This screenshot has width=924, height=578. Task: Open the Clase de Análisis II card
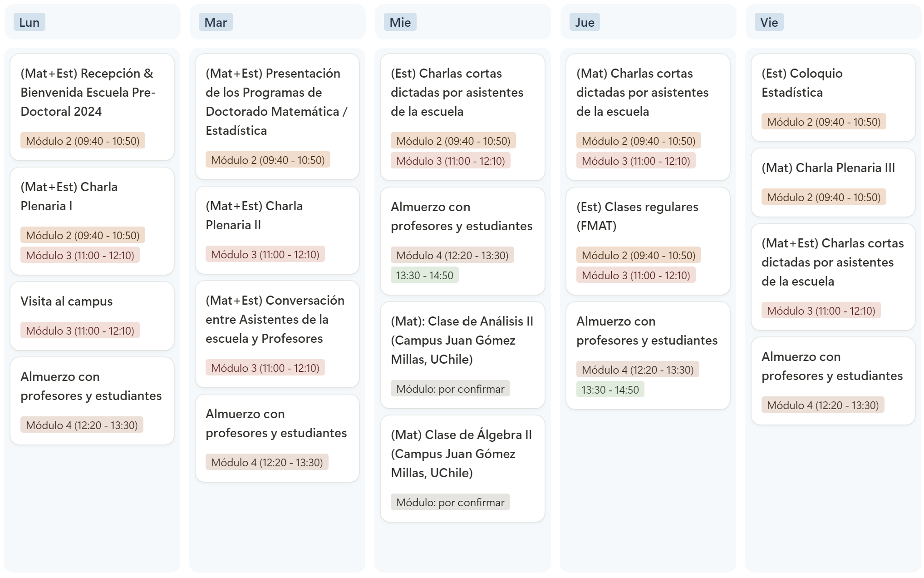[462, 355]
